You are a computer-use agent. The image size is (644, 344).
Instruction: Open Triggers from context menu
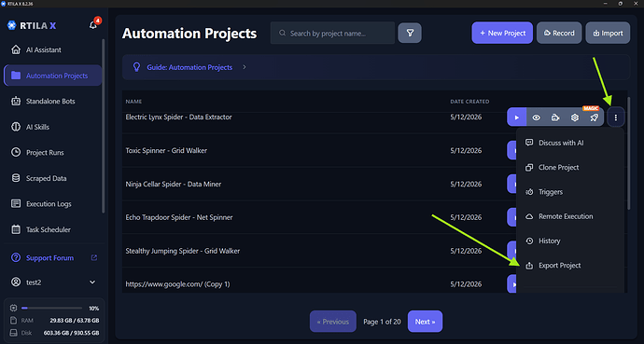tap(570, 192)
